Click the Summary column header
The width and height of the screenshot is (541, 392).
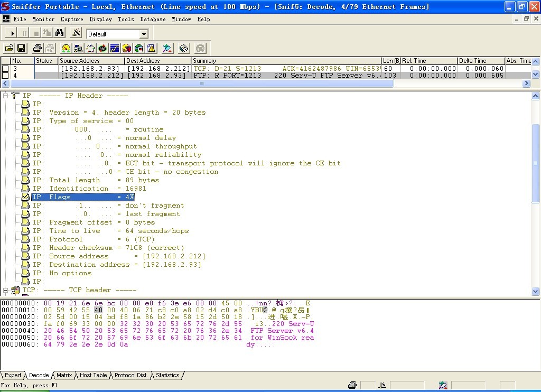pos(286,61)
